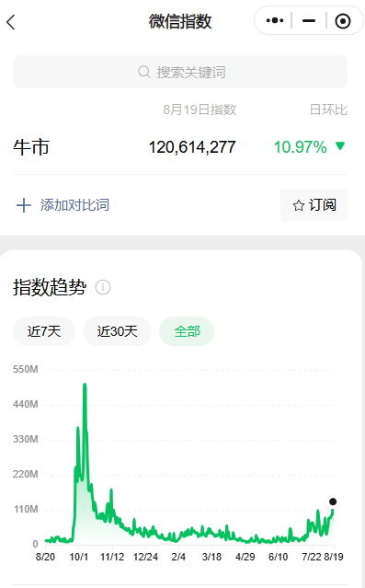Click the 日环比 column header
Image resolution: width=365 pixels, height=588 pixels.
click(328, 110)
